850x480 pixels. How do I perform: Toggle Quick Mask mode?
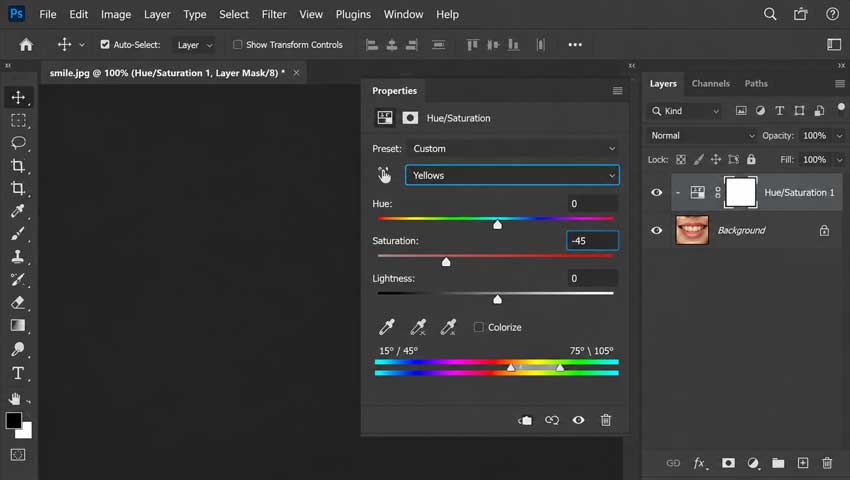click(x=18, y=455)
